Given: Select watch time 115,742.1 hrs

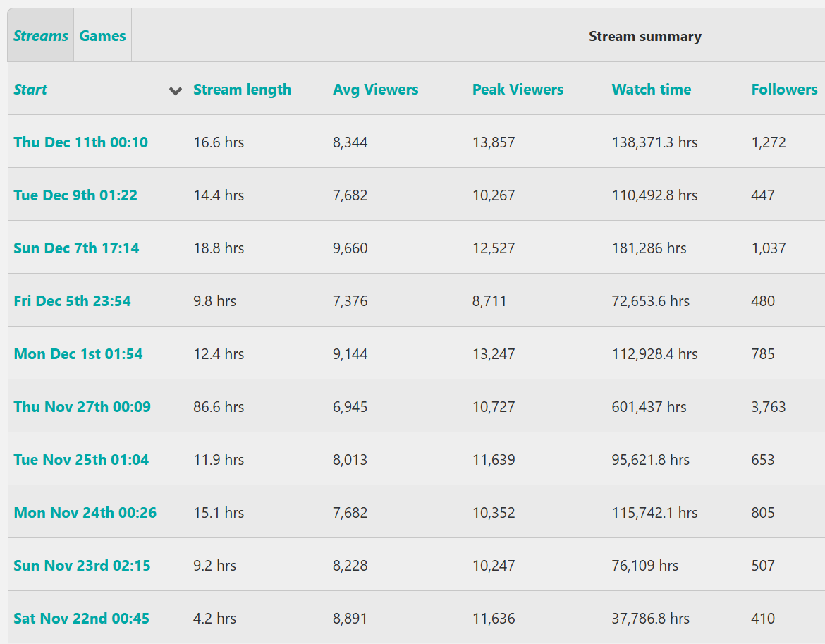Looking at the screenshot, I should click(654, 513).
